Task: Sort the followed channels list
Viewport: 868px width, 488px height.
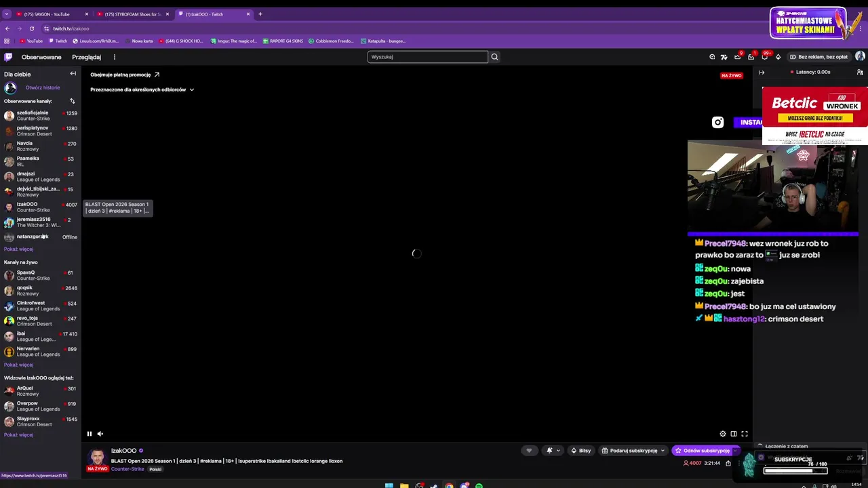Action: 73,101
